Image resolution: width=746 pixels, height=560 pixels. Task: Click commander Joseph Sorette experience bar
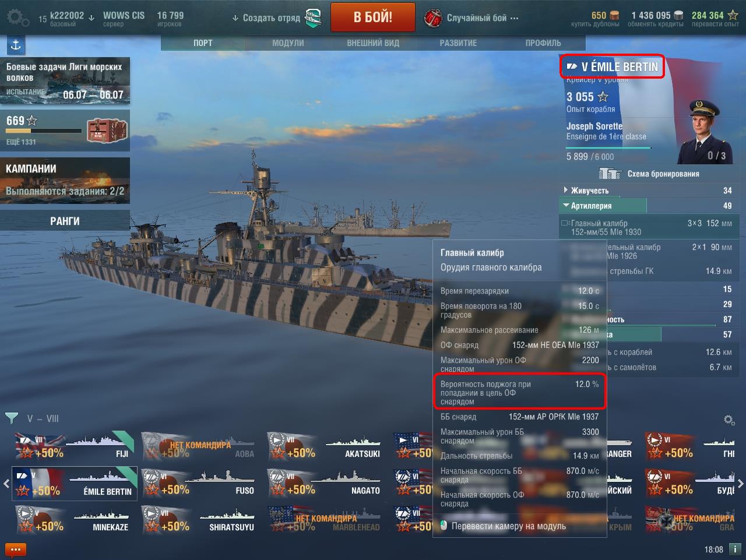click(x=608, y=148)
